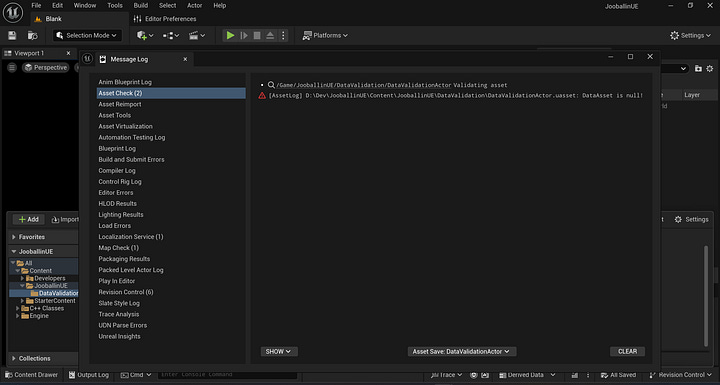Select Revision Control (6) category
Screen dimensions: 720x385
pyautogui.click(x=126, y=292)
